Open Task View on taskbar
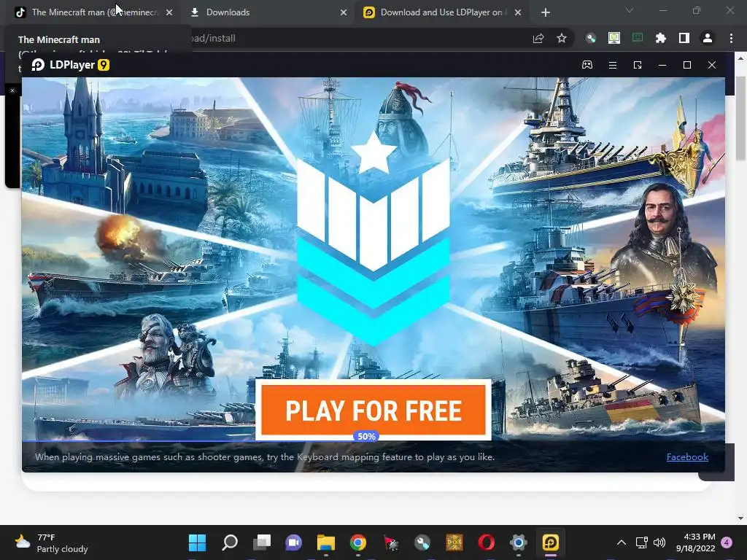The image size is (747, 560). tap(262, 542)
